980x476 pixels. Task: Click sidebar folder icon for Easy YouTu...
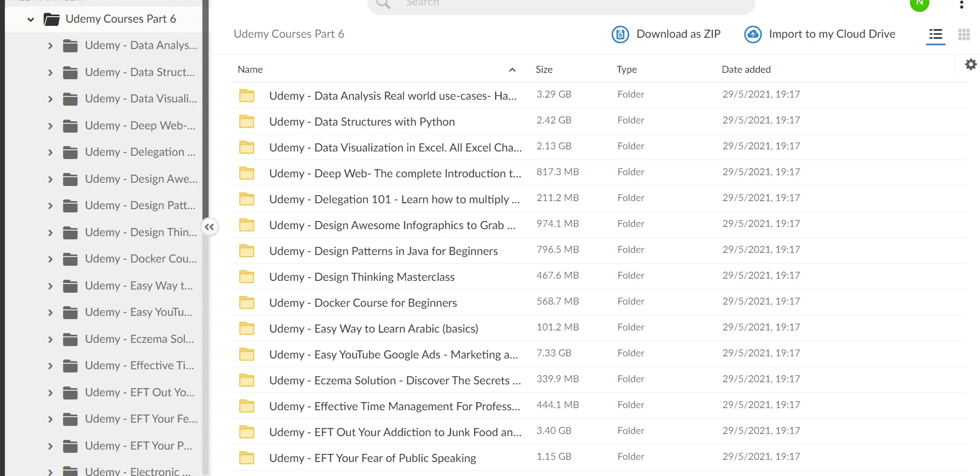click(x=70, y=313)
